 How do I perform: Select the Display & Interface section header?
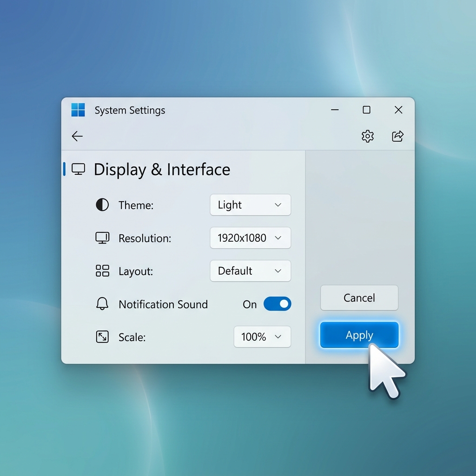click(162, 169)
